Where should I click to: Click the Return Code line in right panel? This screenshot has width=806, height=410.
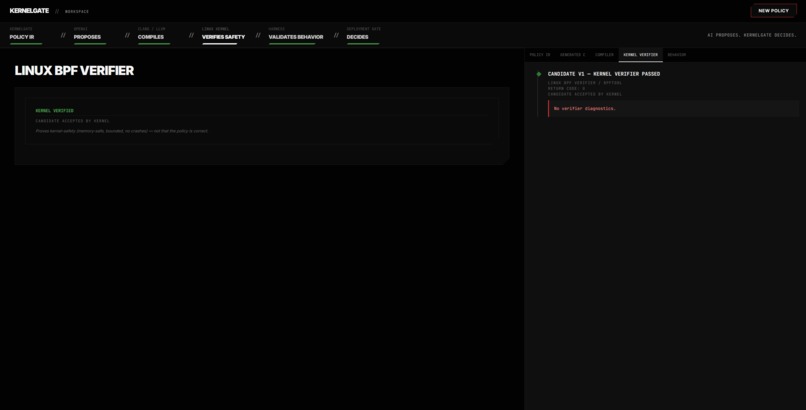[x=566, y=88]
